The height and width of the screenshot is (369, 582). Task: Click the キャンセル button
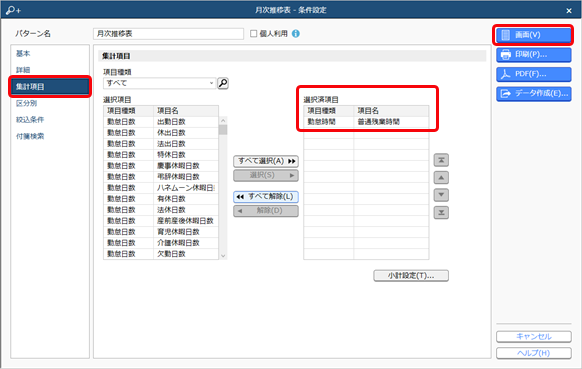[x=533, y=337]
